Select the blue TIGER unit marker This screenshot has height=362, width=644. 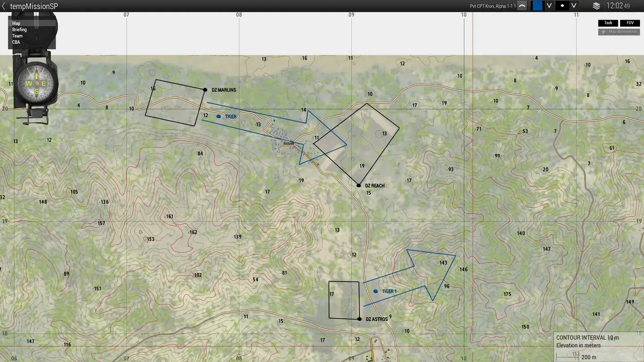point(218,116)
